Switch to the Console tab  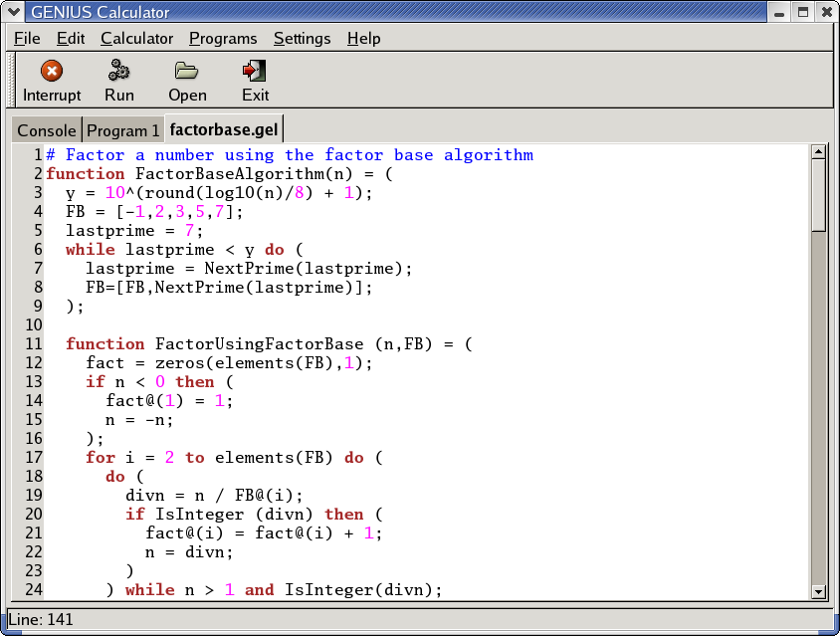[x=47, y=130]
